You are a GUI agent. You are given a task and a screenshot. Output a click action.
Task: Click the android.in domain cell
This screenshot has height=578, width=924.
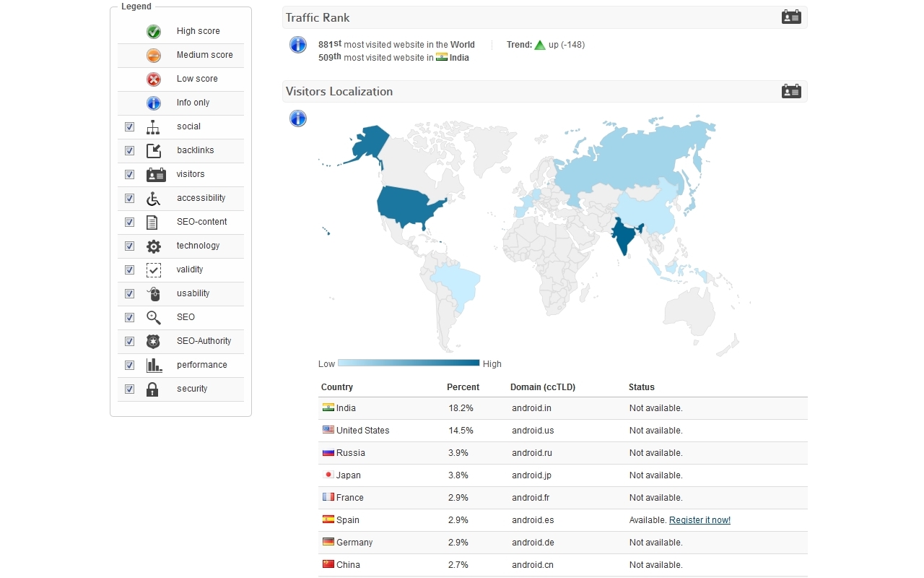tap(532, 408)
